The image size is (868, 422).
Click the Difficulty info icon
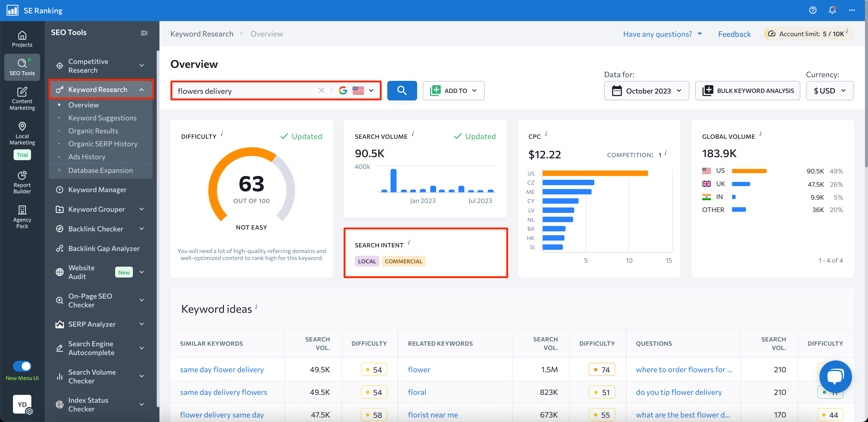tap(222, 134)
